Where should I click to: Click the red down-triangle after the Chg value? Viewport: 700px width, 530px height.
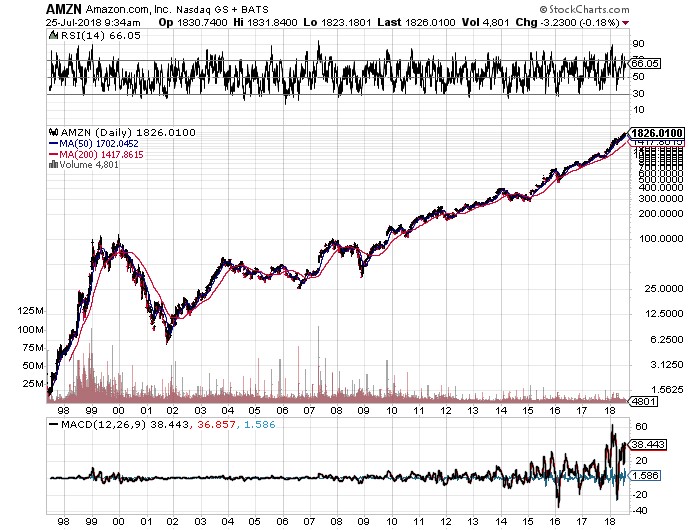click(x=625, y=23)
